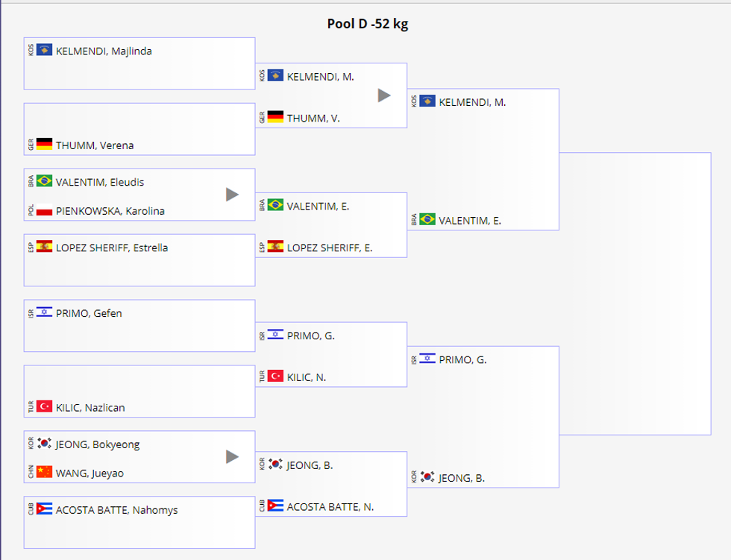Click Spanish flag beside LOPEZ SHERIFF, Estrella
The height and width of the screenshot is (560, 731).
pyautogui.click(x=44, y=247)
